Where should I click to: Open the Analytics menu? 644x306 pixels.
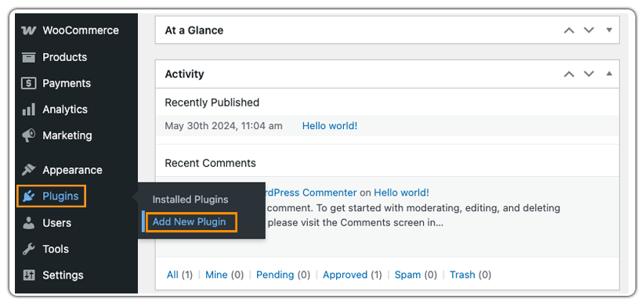pyautogui.click(x=65, y=110)
